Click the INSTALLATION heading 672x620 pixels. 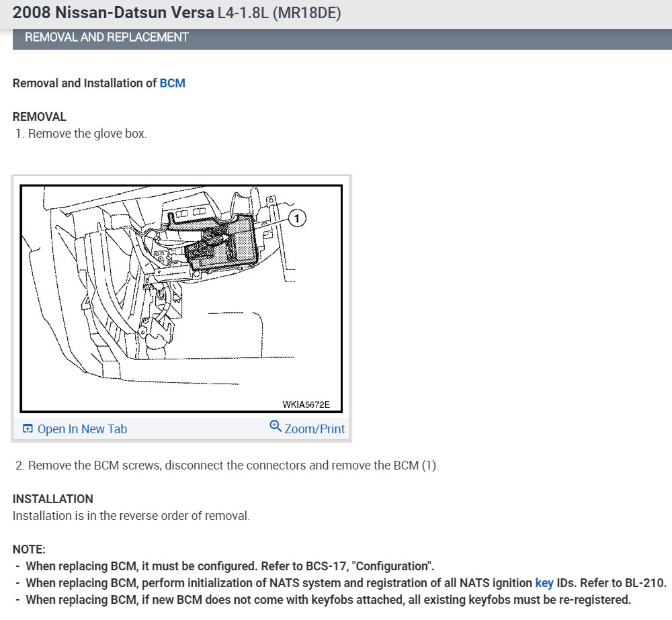pyautogui.click(x=52, y=498)
